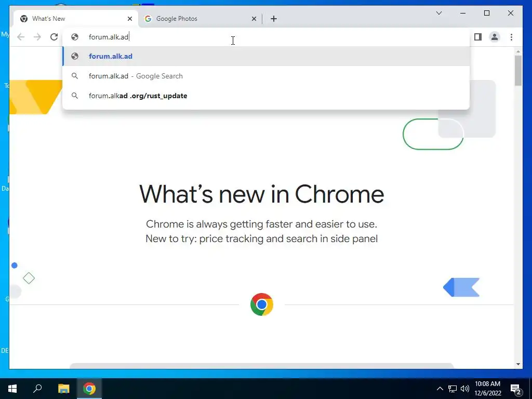The height and width of the screenshot is (399, 532).
Task: Open File Explorer from the taskbar
Action: click(x=63, y=389)
